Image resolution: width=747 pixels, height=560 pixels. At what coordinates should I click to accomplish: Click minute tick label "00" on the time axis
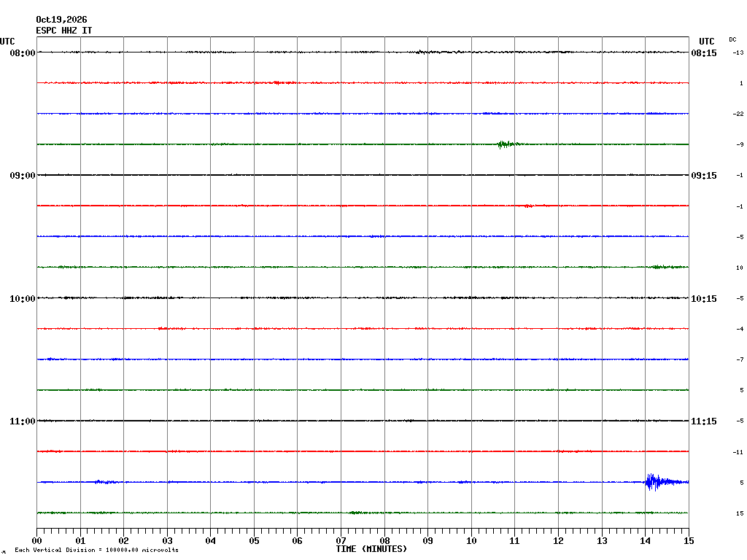coord(36,541)
